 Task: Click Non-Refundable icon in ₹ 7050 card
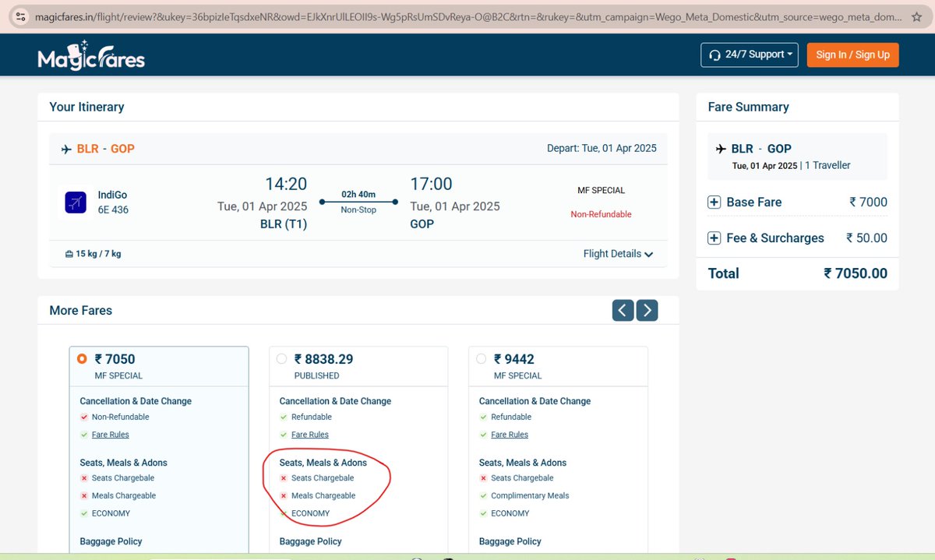point(84,417)
